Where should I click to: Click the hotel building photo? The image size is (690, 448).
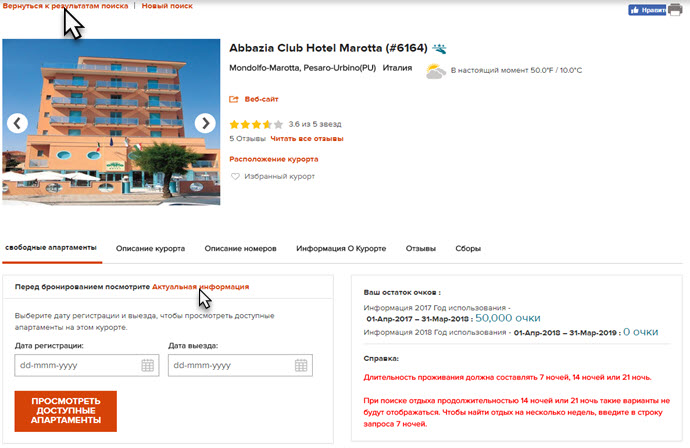pyautogui.click(x=111, y=122)
